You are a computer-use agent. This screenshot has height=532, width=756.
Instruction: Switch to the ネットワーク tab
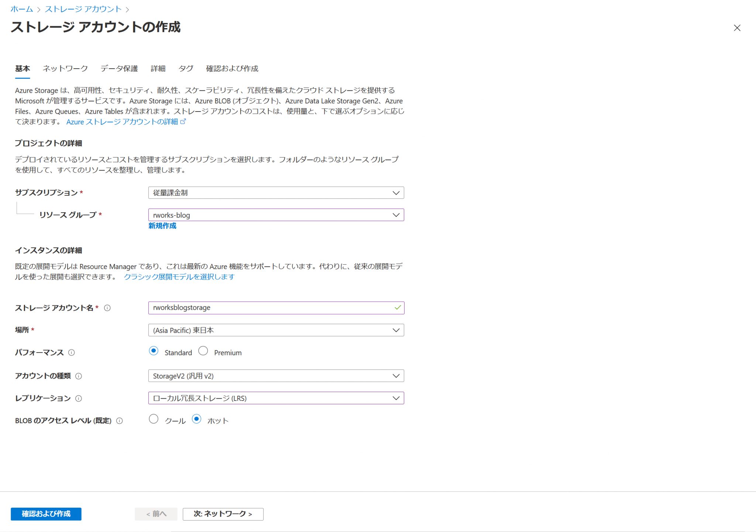point(65,69)
